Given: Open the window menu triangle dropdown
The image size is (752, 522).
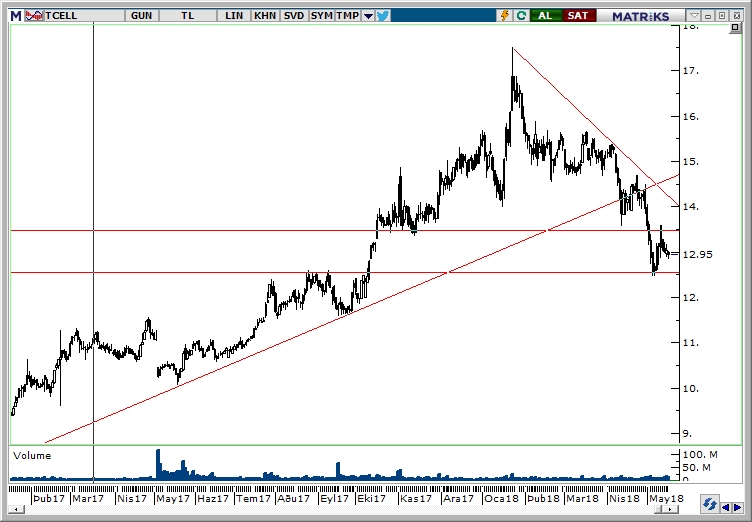Looking at the screenshot, I should [693, 16].
